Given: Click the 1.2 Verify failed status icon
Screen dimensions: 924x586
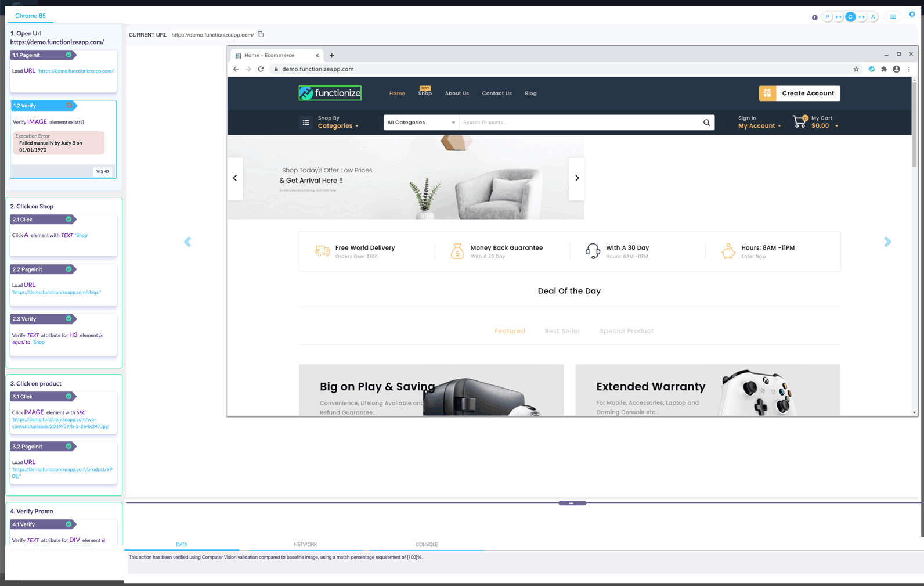Looking at the screenshot, I should [x=69, y=105].
